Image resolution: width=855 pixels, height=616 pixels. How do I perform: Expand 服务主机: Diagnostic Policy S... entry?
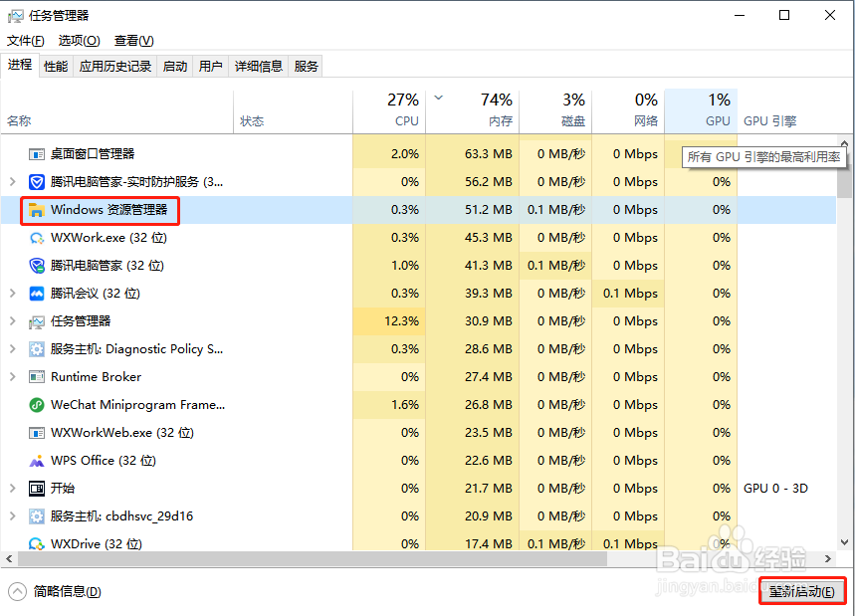click(12, 349)
